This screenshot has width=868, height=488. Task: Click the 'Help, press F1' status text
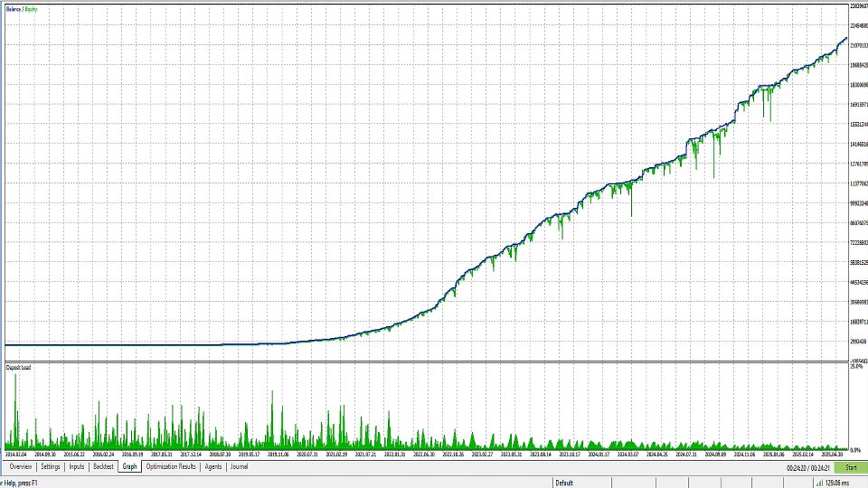19,483
